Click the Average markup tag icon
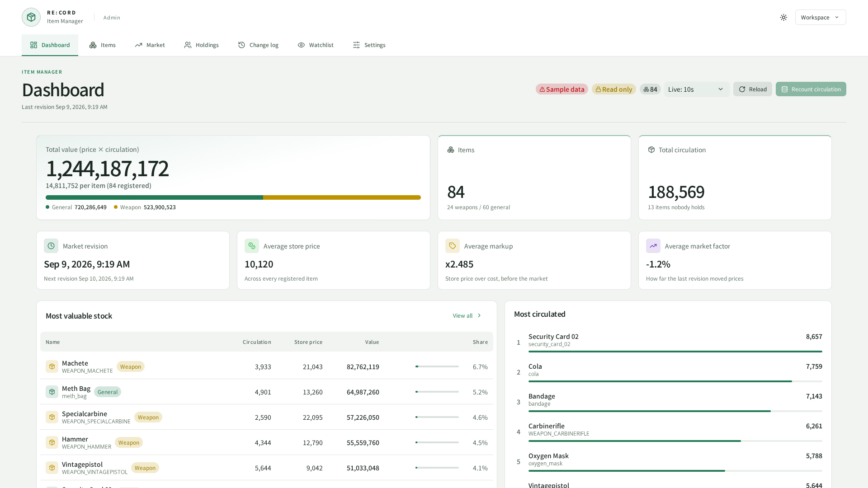Screen dimensions: 868x488 453,246
